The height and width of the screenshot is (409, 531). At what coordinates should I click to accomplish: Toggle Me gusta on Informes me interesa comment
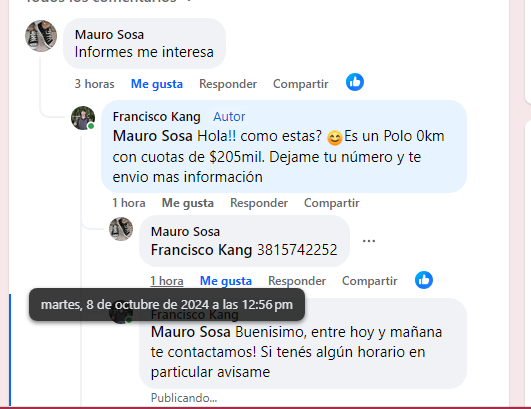click(x=157, y=84)
